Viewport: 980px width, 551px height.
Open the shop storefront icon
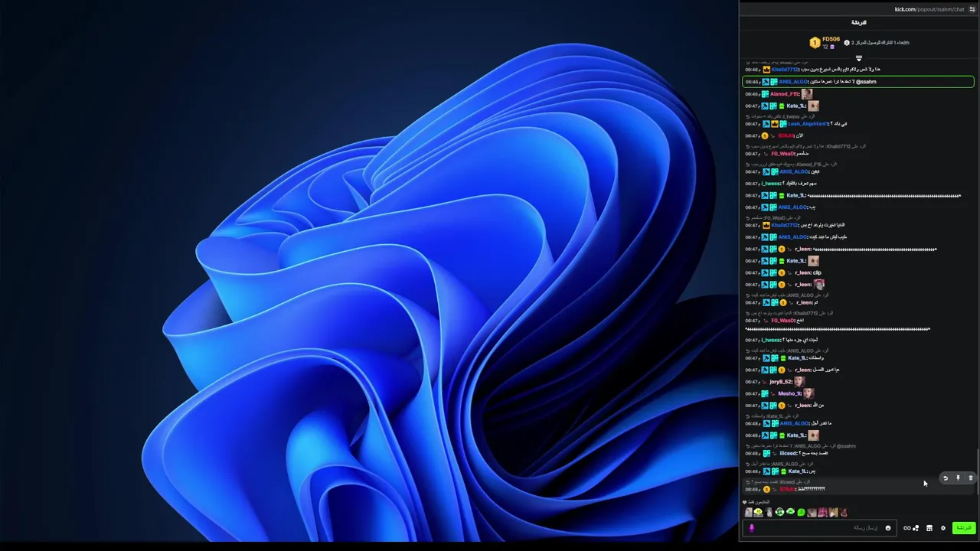pyautogui.click(x=929, y=528)
